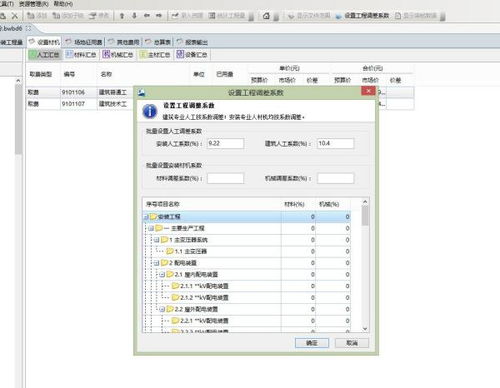Click the move up arrow icon

click(x=122, y=16)
